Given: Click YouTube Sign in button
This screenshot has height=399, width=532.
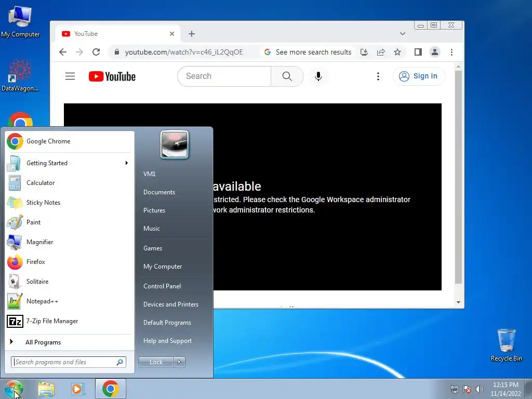Looking at the screenshot, I should (419, 76).
